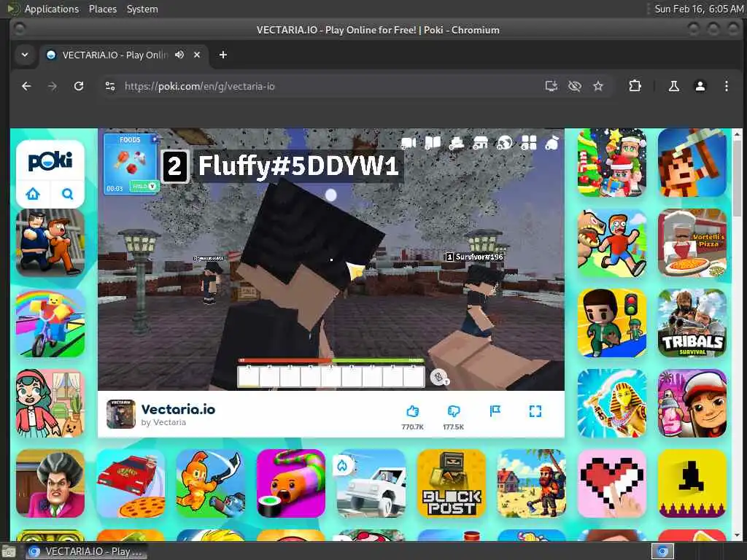Click the Poki logo
The image size is (747, 560).
[x=50, y=161]
